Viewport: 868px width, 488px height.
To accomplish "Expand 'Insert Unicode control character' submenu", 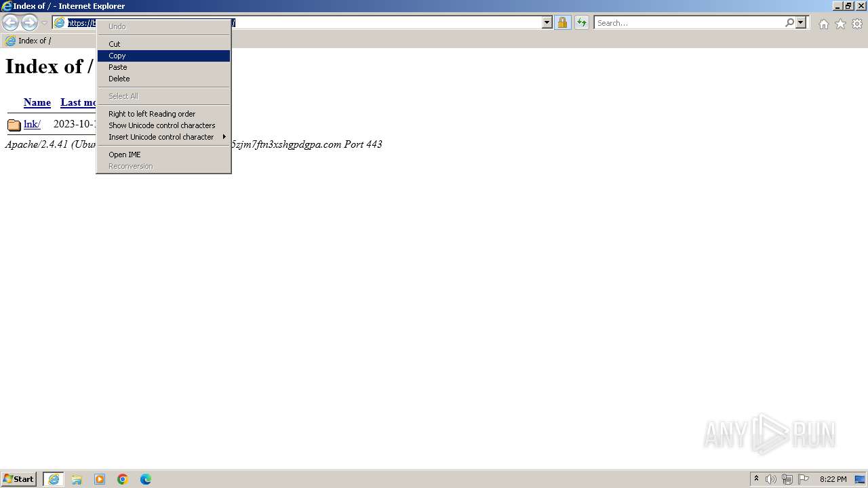I will tap(163, 137).
